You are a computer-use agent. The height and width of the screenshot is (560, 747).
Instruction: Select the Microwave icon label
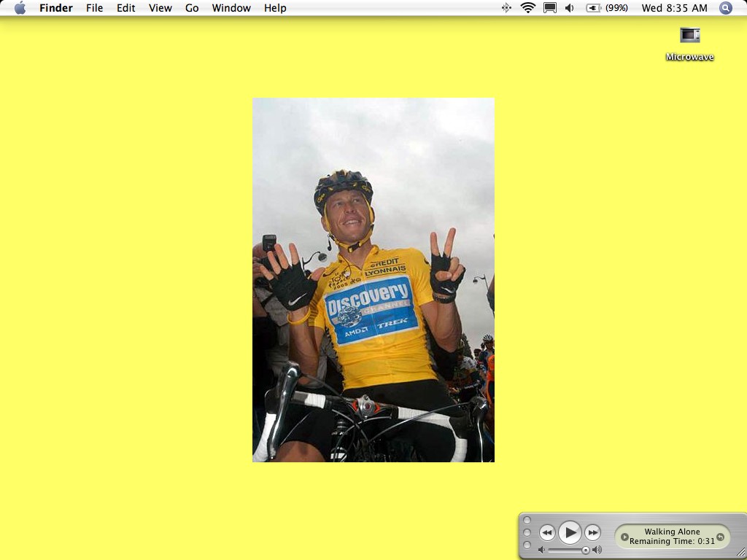[x=690, y=57]
